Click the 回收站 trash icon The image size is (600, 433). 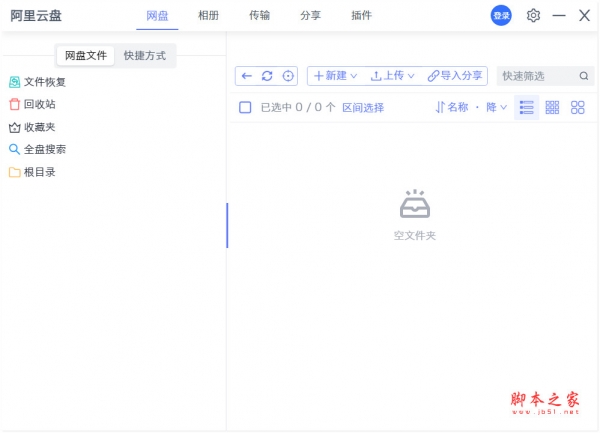click(x=15, y=104)
